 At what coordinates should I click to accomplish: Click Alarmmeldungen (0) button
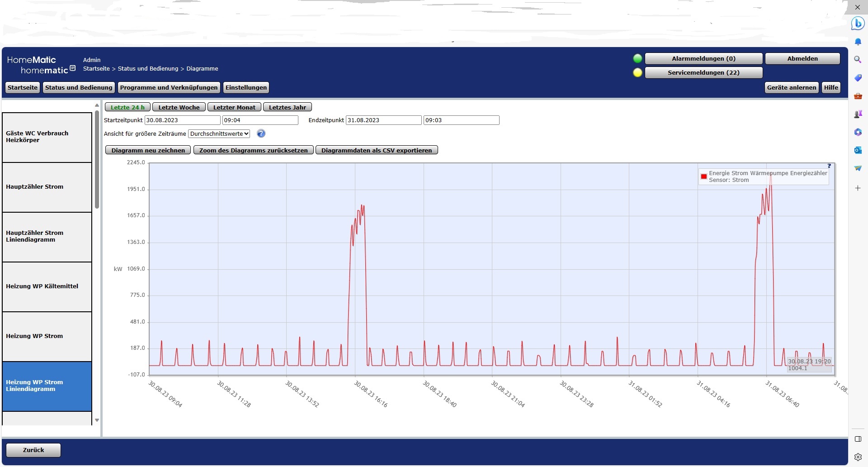pyautogui.click(x=703, y=58)
